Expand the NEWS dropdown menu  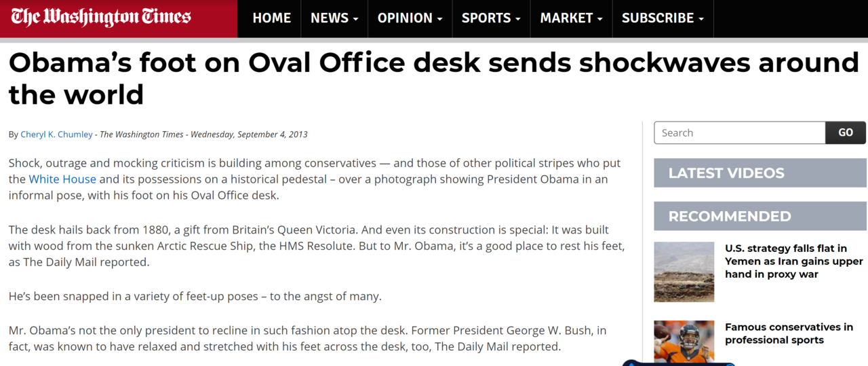point(334,18)
